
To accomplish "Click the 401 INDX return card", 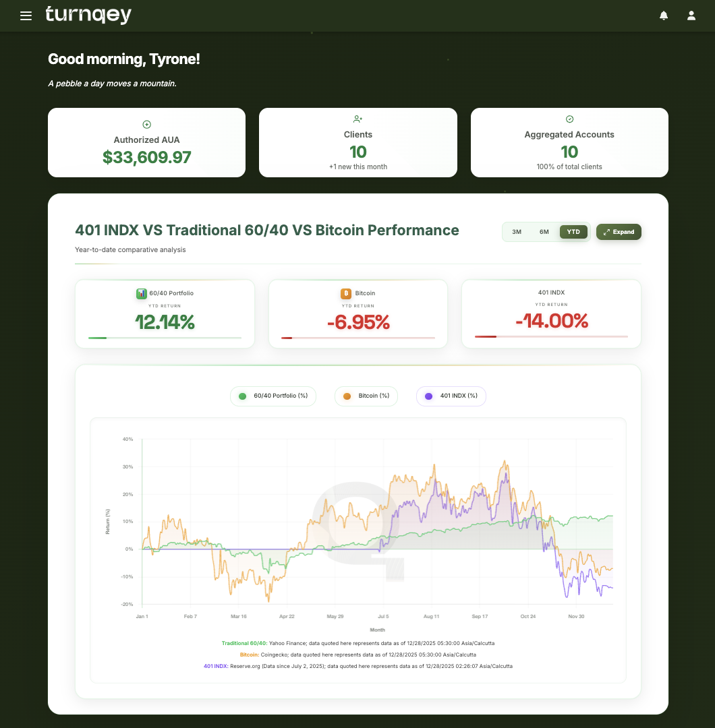I will coord(551,314).
